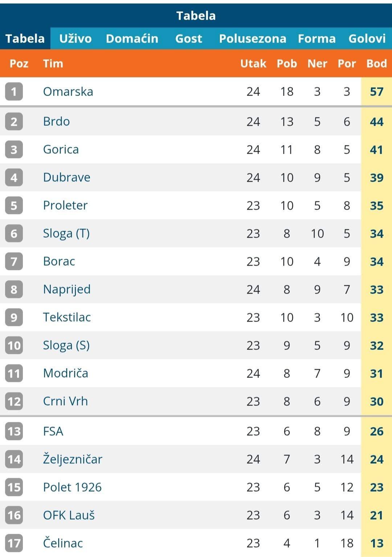Click the position 13 badge for FSA
This screenshot has width=392, height=557.
point(14,431)
